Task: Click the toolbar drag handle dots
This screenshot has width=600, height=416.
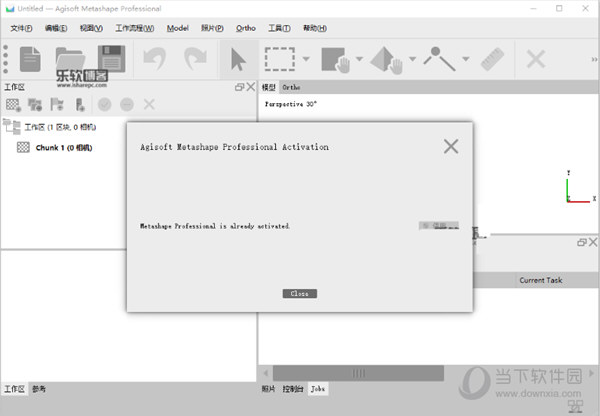Action: pyautogui.click(x=6, y=59)
